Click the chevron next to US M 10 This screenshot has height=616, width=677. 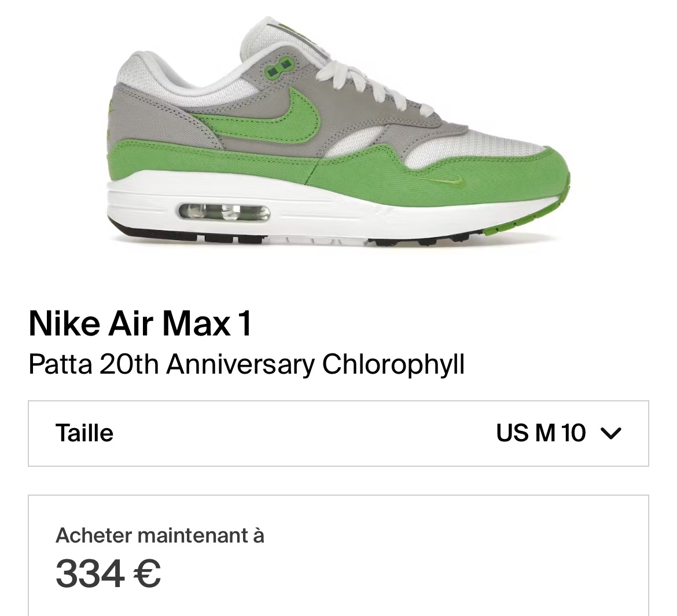[x=611, y=433]
